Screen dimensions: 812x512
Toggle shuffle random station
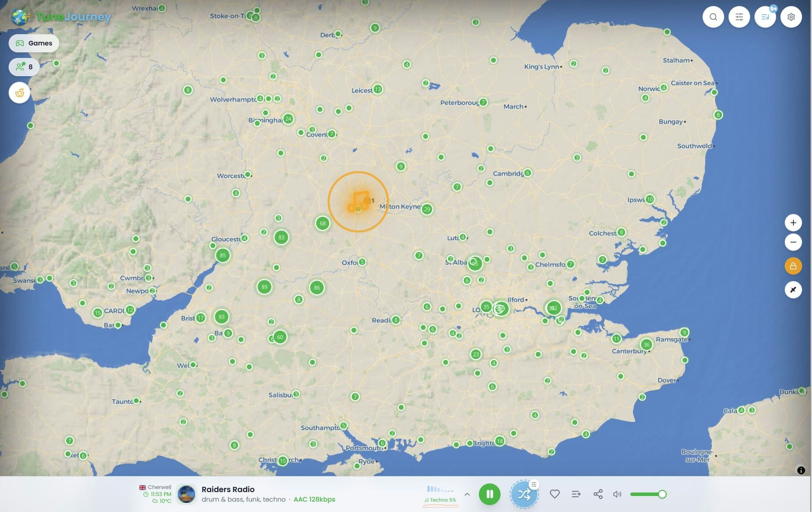[x=524, y=494]
